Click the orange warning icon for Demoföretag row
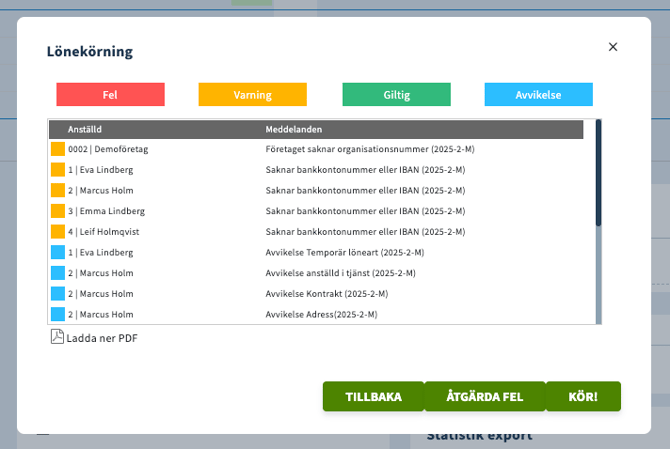Screen dimensions: 670x449 click(57, 149)
